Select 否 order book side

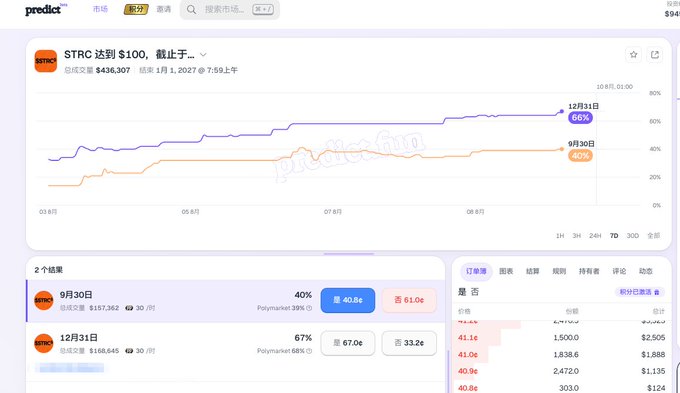(475, 292)
